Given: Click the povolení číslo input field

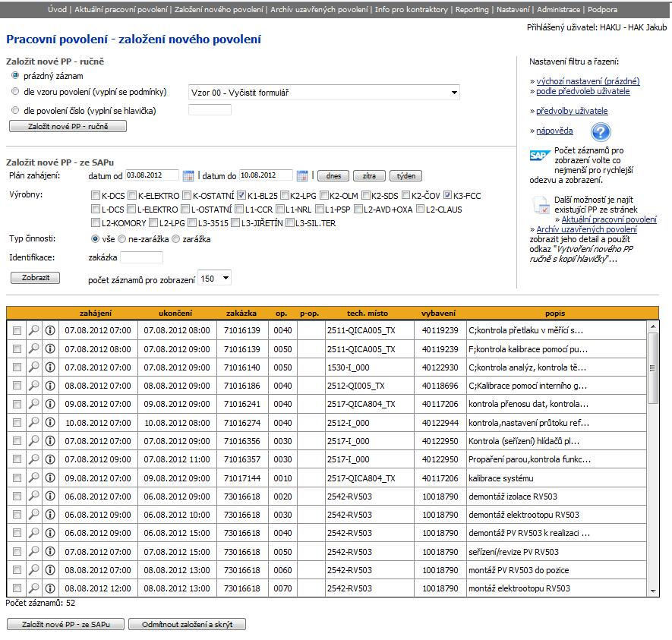Looking at the screenshot, I should point(210,110).
